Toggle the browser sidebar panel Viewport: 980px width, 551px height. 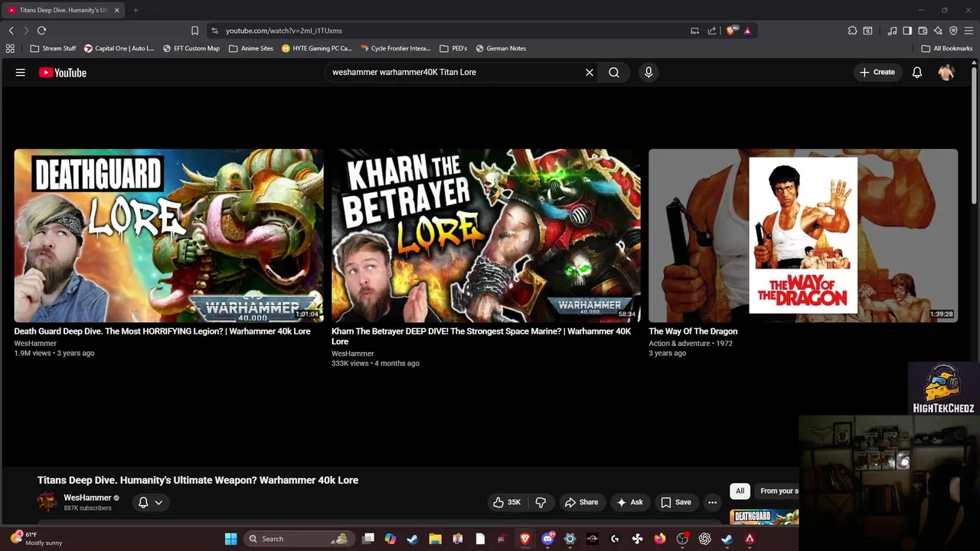point(907,31)
